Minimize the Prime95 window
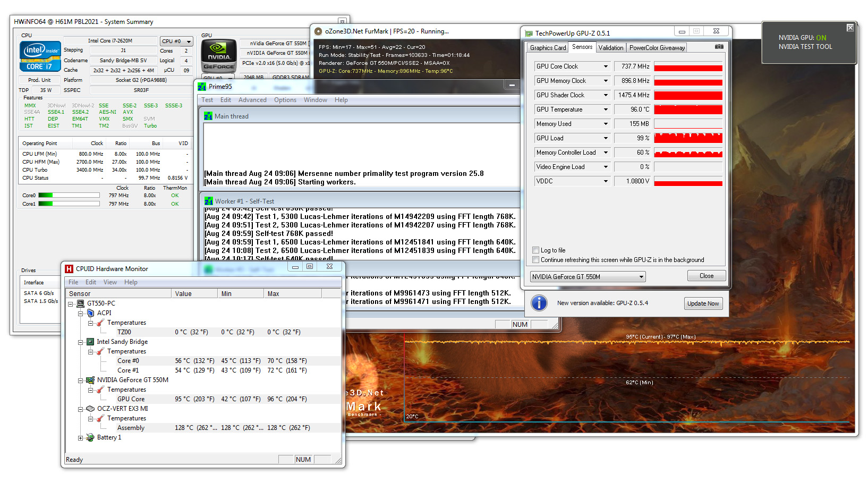868x490 pixels. point(512,85)
